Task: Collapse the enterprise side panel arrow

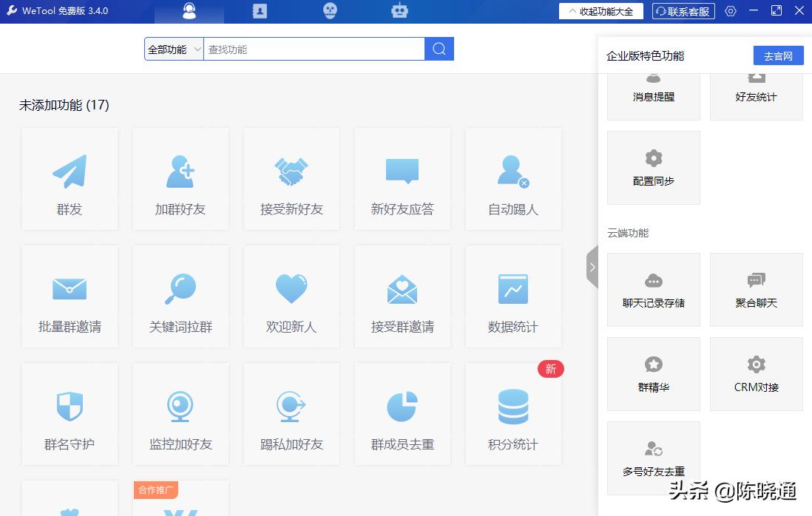Action: click(592, 267)
